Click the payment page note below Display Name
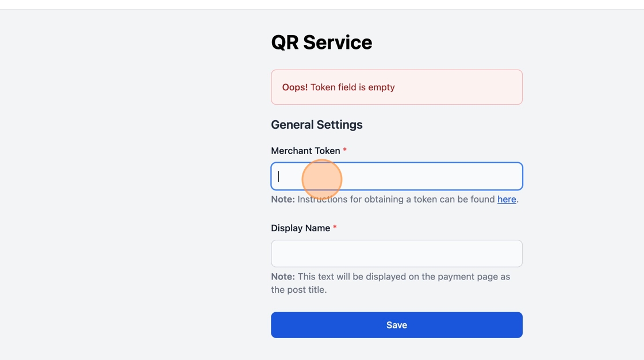Screen dimensions: 644x360 402,277
